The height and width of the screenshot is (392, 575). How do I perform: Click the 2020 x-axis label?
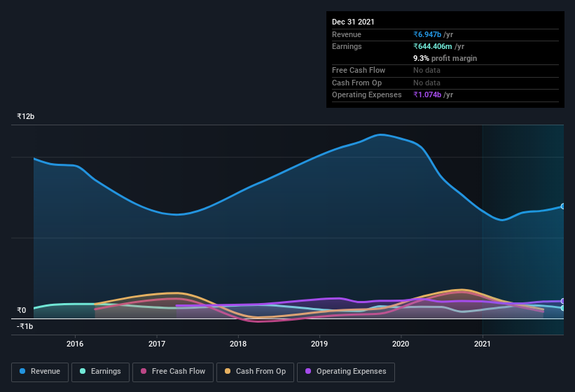pyautogui.click(x=401, y=344)
